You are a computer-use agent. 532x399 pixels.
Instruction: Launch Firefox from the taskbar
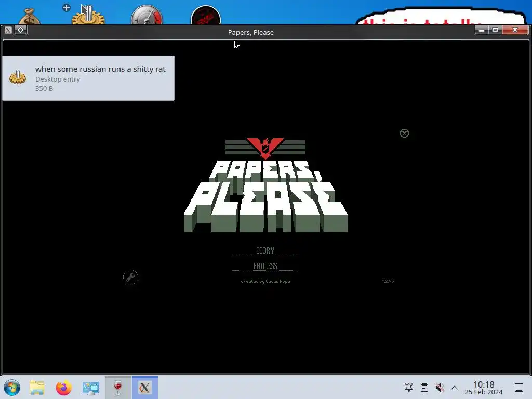64,388
